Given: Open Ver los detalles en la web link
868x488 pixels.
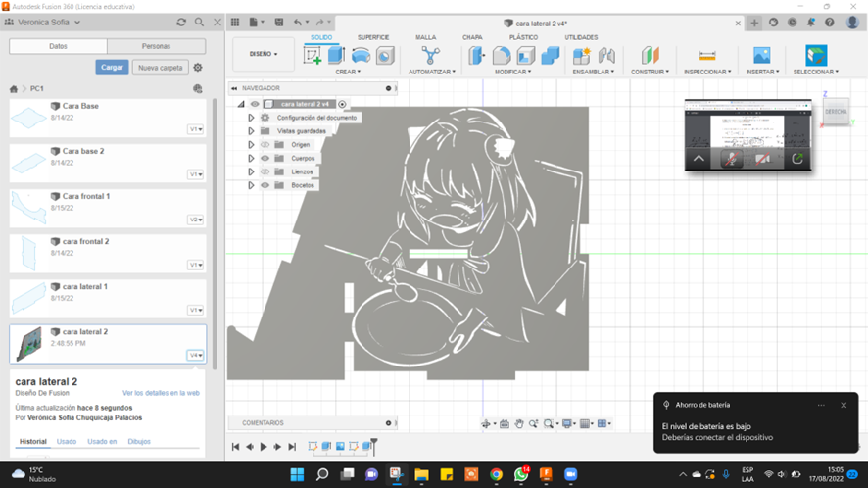Looking at the screenshot, I should [x=161, y=393].
